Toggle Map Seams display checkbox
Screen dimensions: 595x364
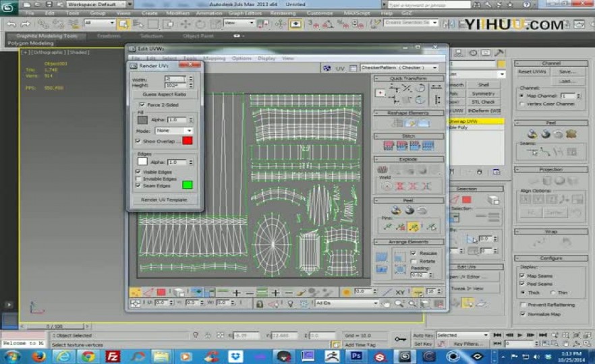[x=522, y=276]
